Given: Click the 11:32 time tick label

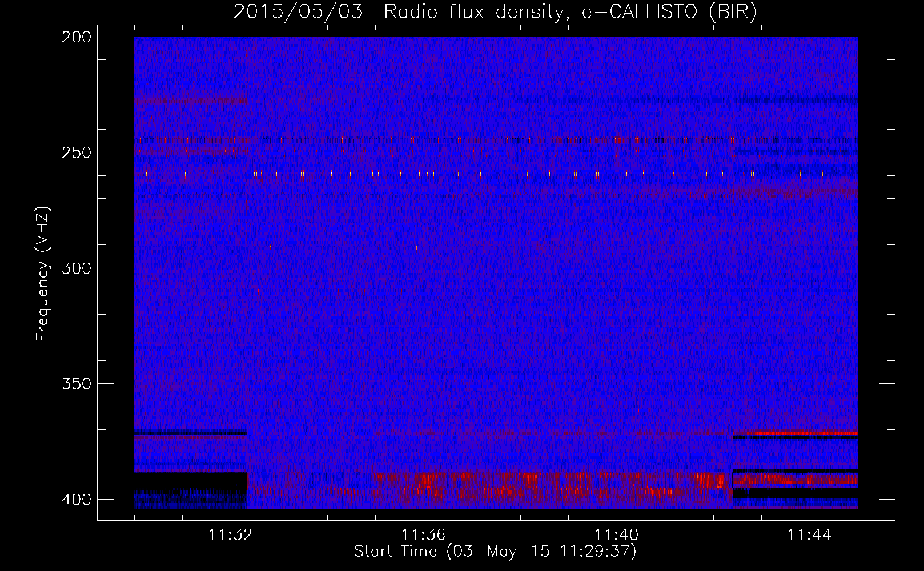Looking at the screenshot, I should (230, 534).
